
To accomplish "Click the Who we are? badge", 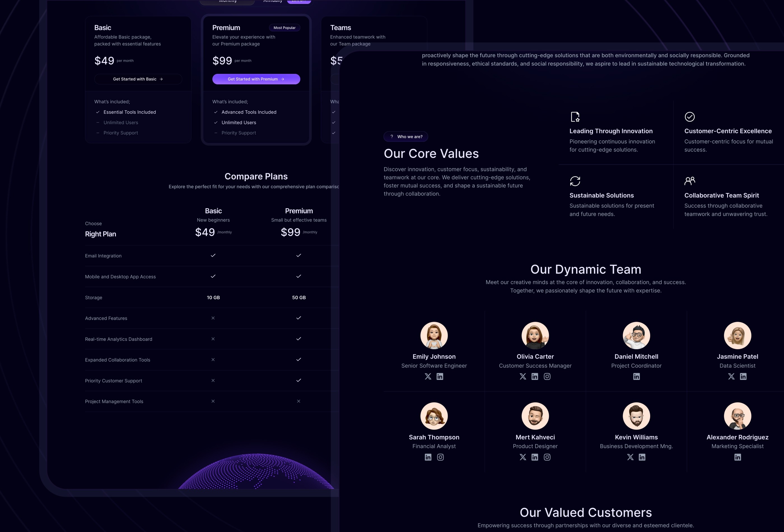I will (x=406, y=137).
